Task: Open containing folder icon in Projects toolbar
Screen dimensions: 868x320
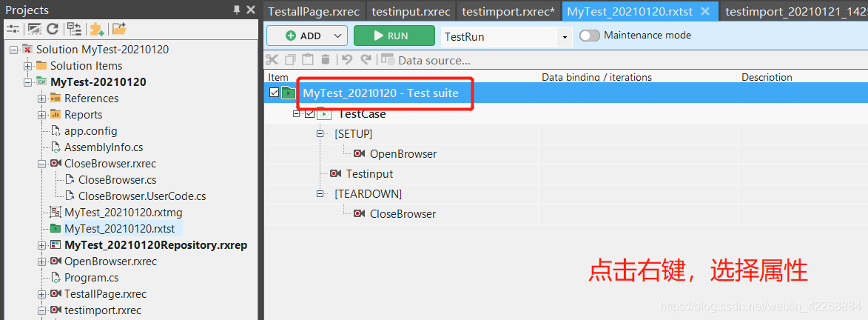Action: point(119,28)
